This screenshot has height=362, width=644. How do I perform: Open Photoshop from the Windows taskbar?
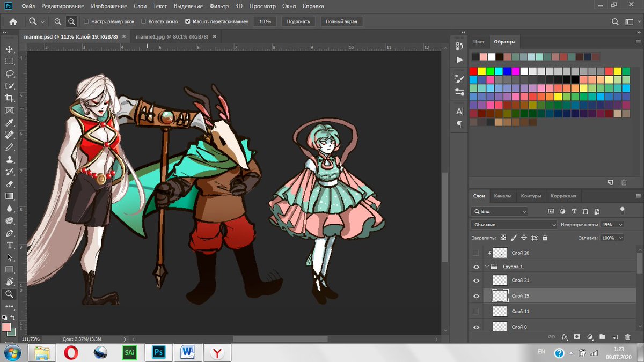[x=159, y=352]
